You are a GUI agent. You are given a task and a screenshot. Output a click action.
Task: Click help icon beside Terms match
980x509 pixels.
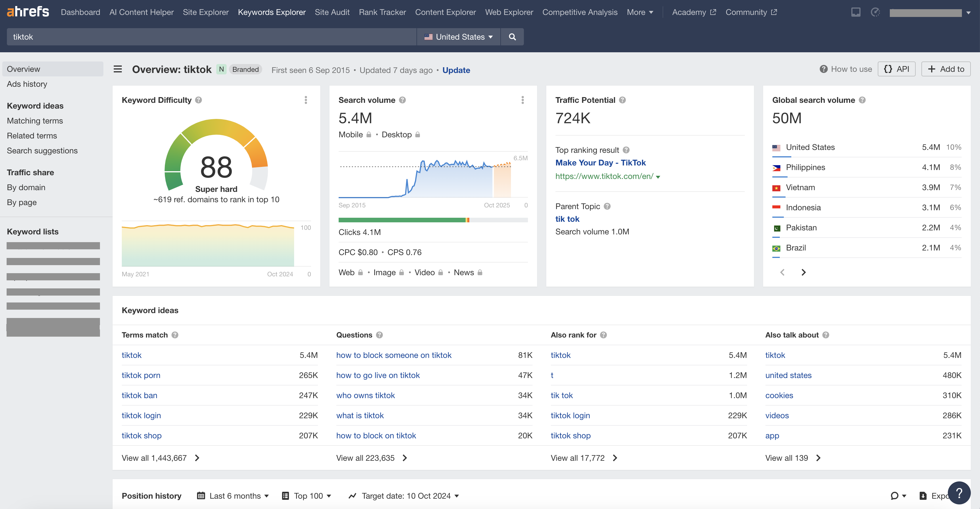pos(175,335)
